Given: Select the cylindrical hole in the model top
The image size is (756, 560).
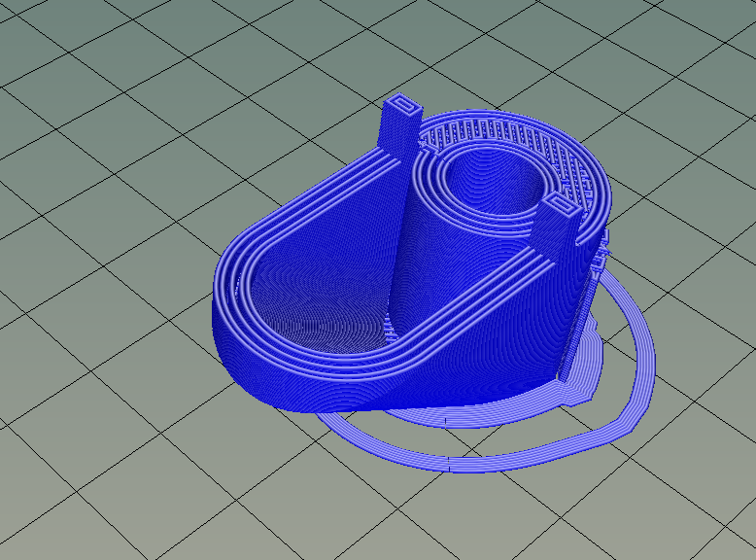Looking at the screenshot, I should (495, 180).
